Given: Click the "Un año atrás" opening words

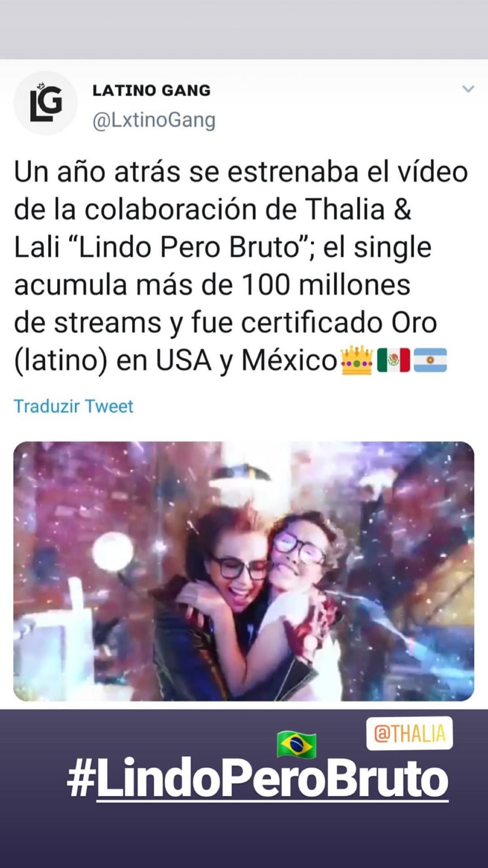Looking at the screenshot, I should tap(97, 172).
